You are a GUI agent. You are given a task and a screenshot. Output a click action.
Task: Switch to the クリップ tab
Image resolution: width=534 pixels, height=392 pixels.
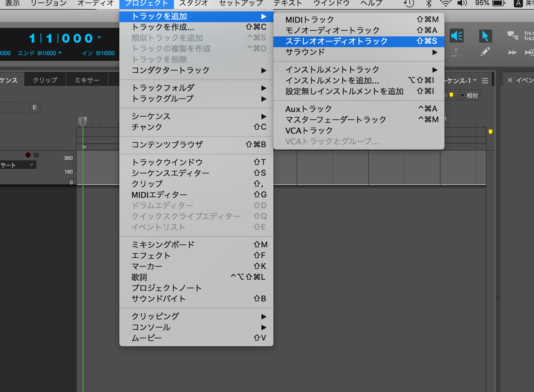click(x=45, y=80)
